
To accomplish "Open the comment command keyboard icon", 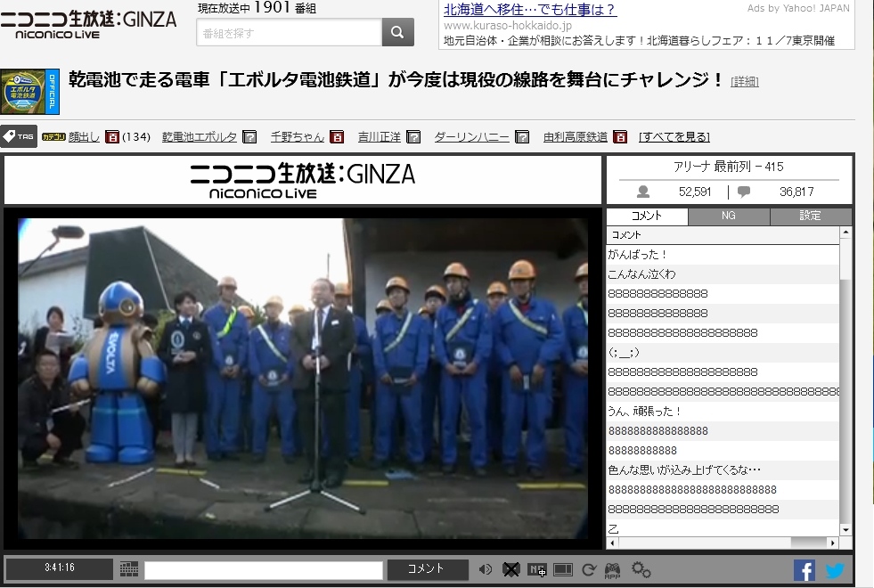I will tap(129, 569).
